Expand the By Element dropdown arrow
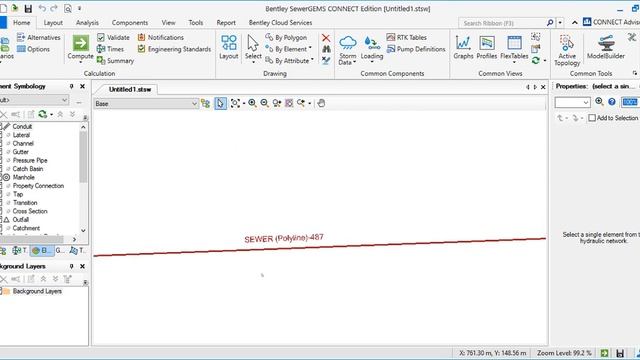The height and width of the screenshot is (360, 640). coord(311,48)
